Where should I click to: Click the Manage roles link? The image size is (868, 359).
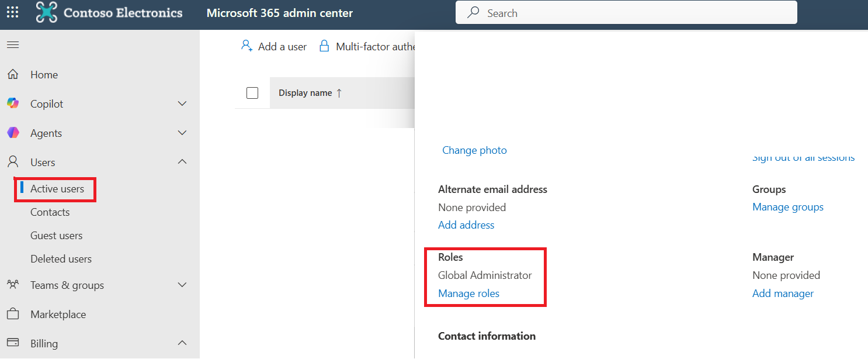(469, 294)
